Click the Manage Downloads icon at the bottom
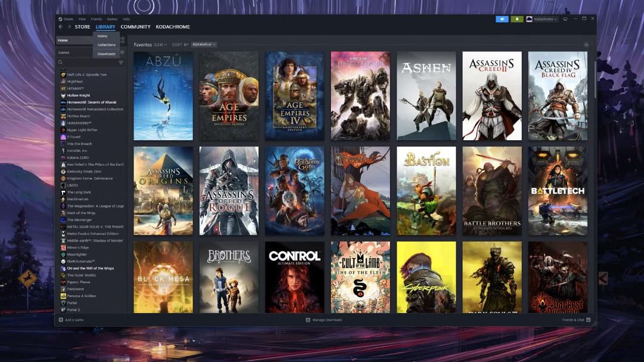Screen dimensions: 644x362 coord(308,320)
